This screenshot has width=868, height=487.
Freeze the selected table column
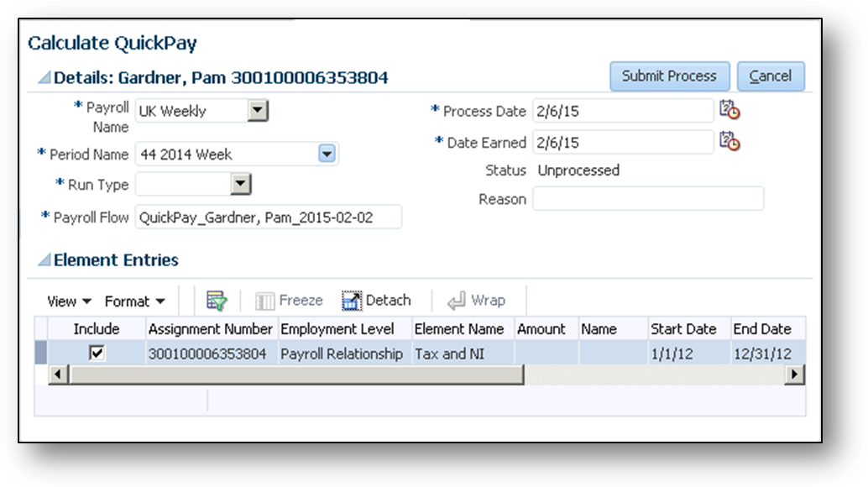point(289,301)
